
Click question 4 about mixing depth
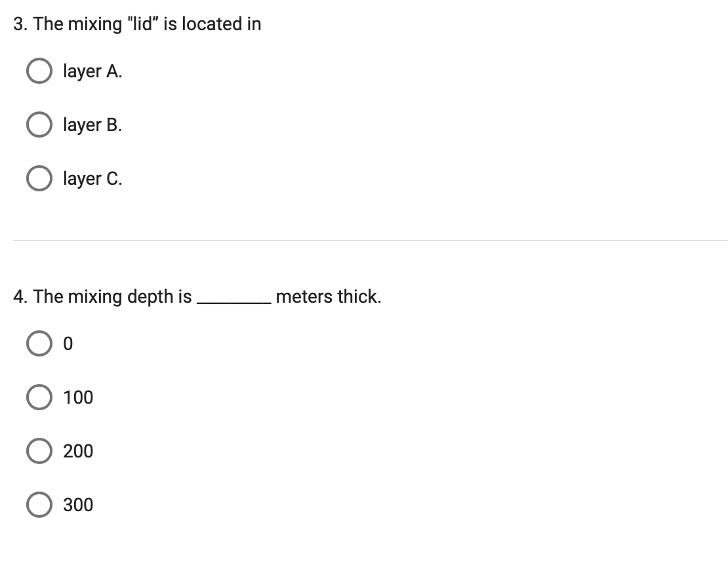197,296
